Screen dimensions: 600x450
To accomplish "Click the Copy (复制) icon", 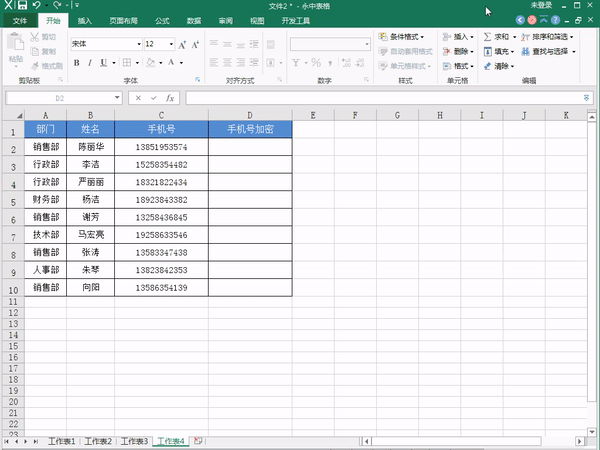I will 34,51.
